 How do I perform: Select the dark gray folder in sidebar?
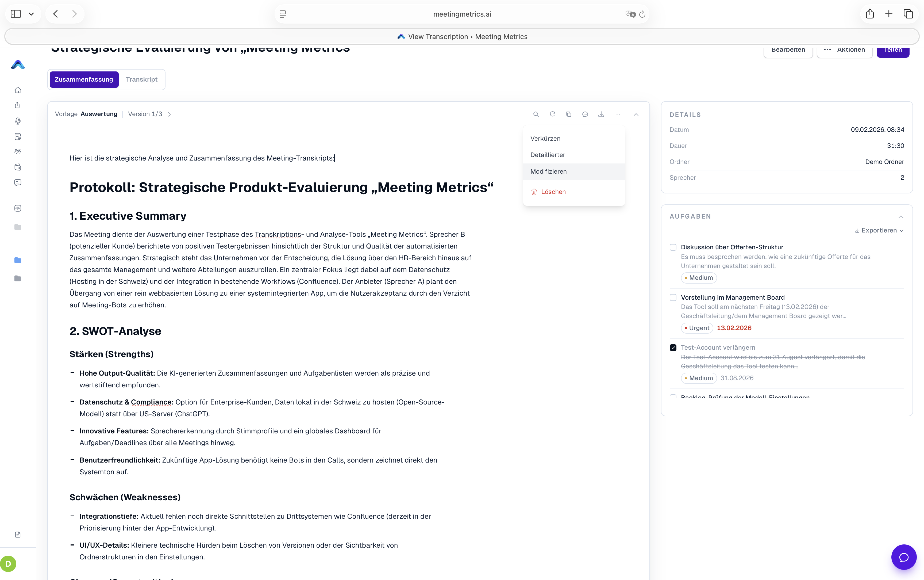18,278
